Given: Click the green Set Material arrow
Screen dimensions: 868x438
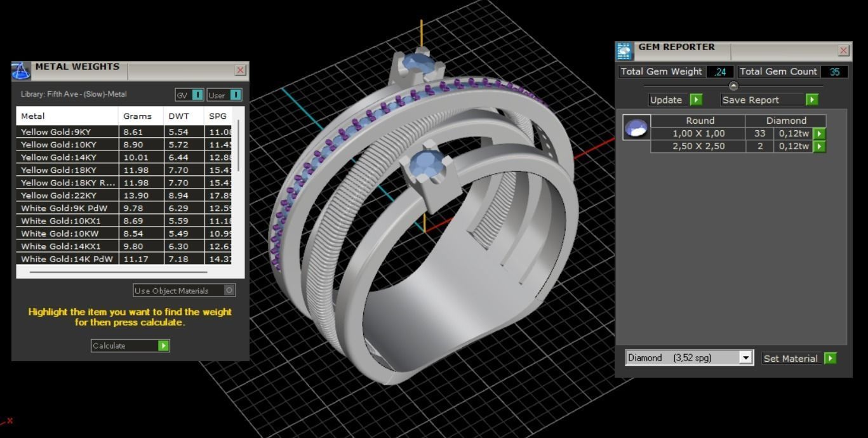Looking at the screenshot, I should [x=830, y=358].
